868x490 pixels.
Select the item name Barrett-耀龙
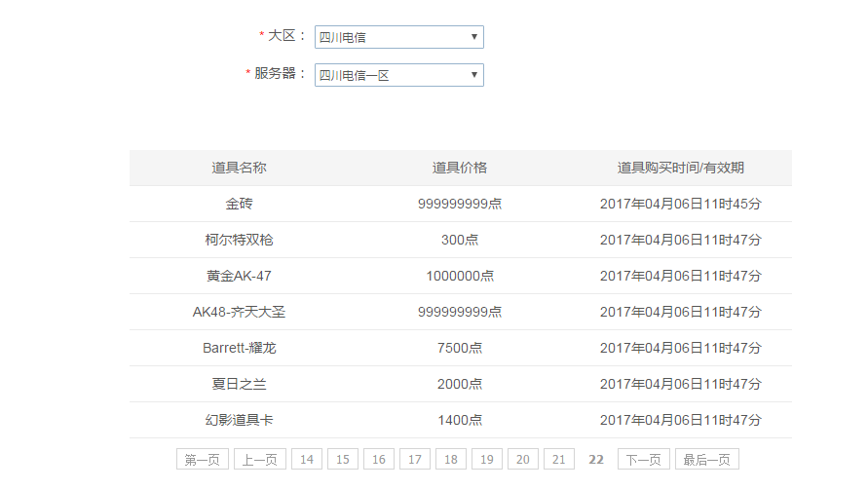click(x=239, y=348)
